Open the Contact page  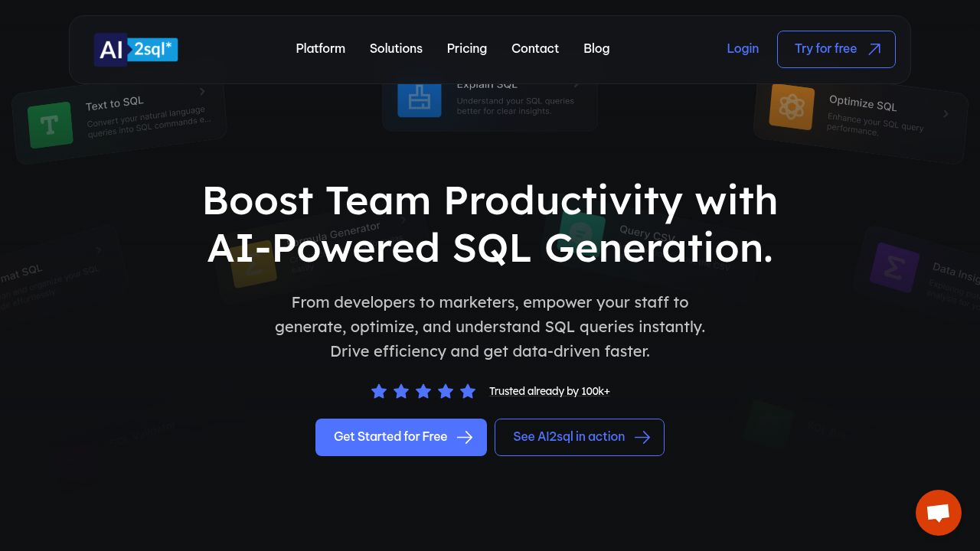coord(535,48)
